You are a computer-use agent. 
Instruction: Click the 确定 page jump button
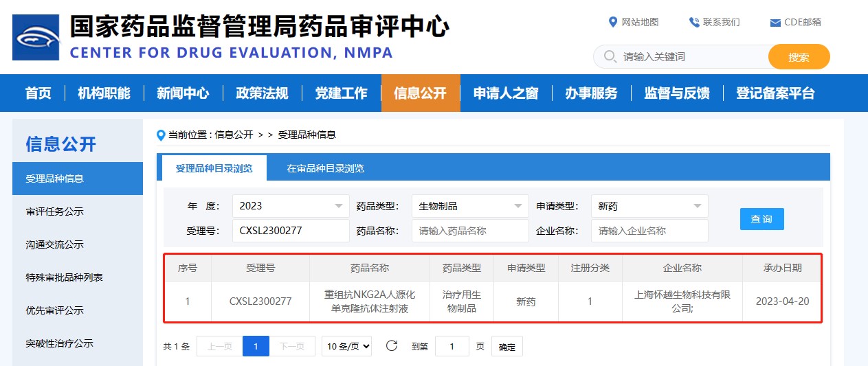[x=507, y=347]
